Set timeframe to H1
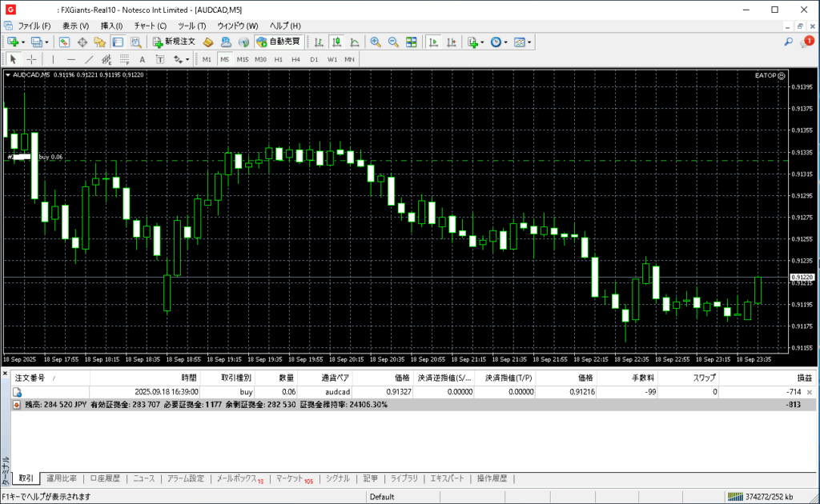The width and height of the screenshot is (820, 504). 278,59
